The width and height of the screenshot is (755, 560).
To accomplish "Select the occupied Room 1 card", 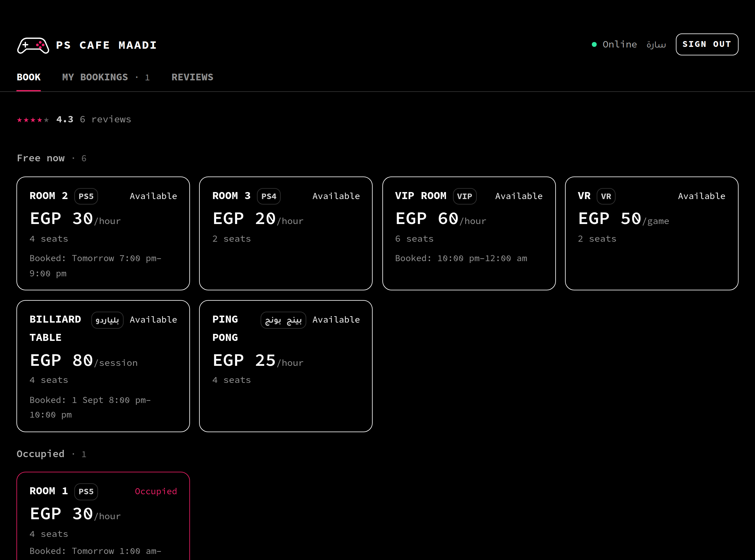I will click(103, 516).
